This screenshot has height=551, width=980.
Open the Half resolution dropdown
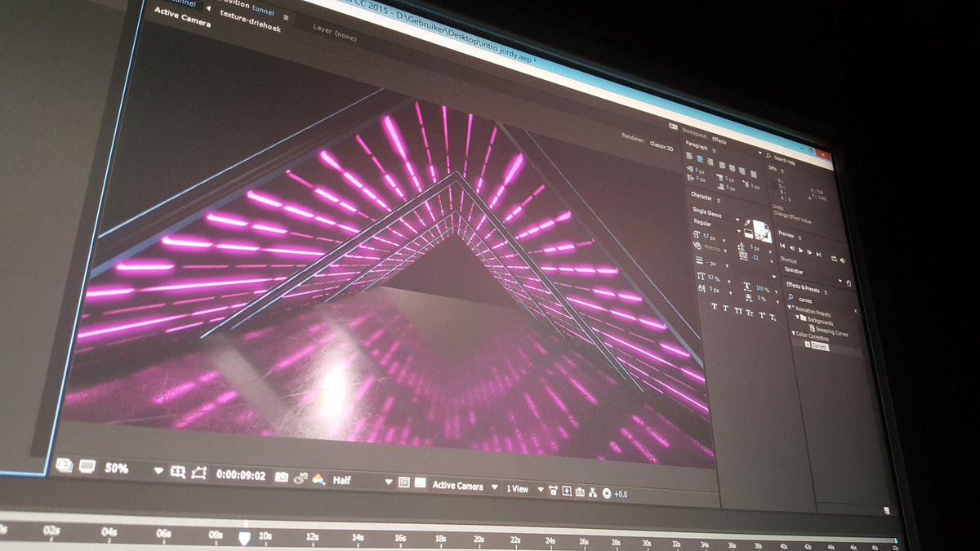pyautogui.click(x=389, y=481)
